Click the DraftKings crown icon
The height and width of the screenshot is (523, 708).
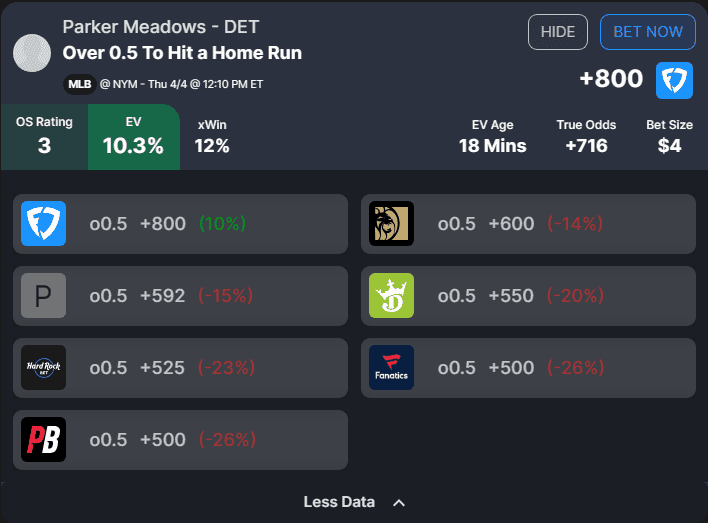click(x=391, y=296)
